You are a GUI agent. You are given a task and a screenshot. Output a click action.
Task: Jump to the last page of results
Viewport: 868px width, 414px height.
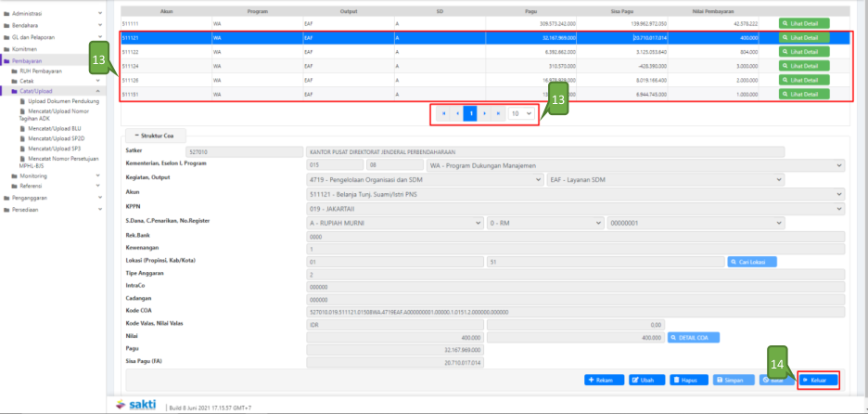click(x=498, y=112)
